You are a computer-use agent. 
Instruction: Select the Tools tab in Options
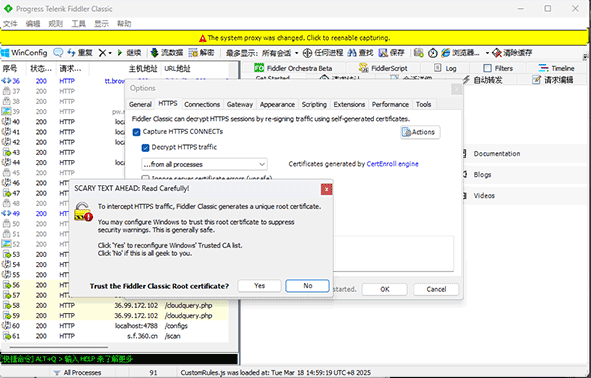pyautogui.click(x=424, y=104)
